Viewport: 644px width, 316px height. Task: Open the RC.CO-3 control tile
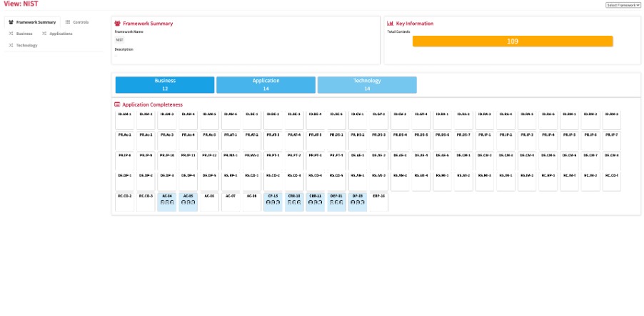pos(146,202)
